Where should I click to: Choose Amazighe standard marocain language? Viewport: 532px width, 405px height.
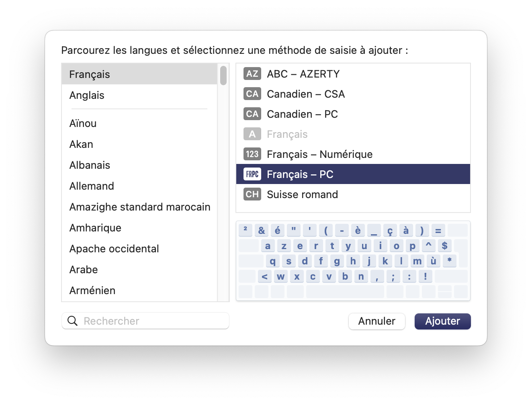coord(139,207)
